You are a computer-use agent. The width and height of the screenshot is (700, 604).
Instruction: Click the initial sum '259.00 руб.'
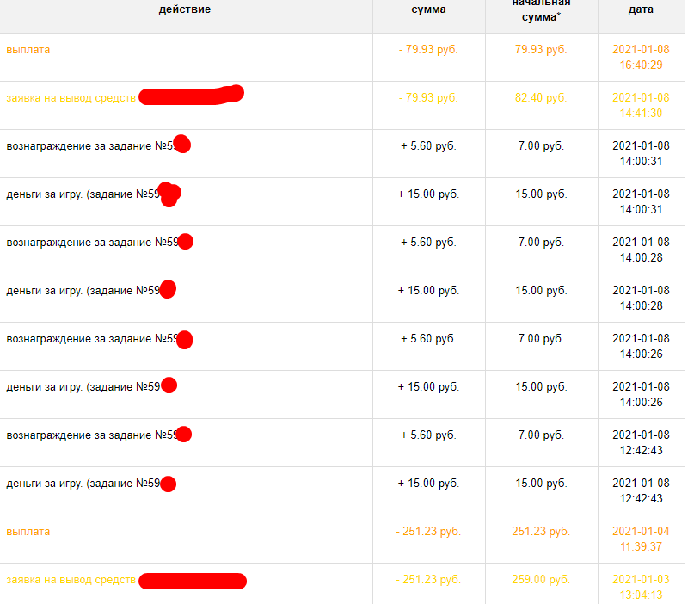pyautogui.click(x=541, y=580)
